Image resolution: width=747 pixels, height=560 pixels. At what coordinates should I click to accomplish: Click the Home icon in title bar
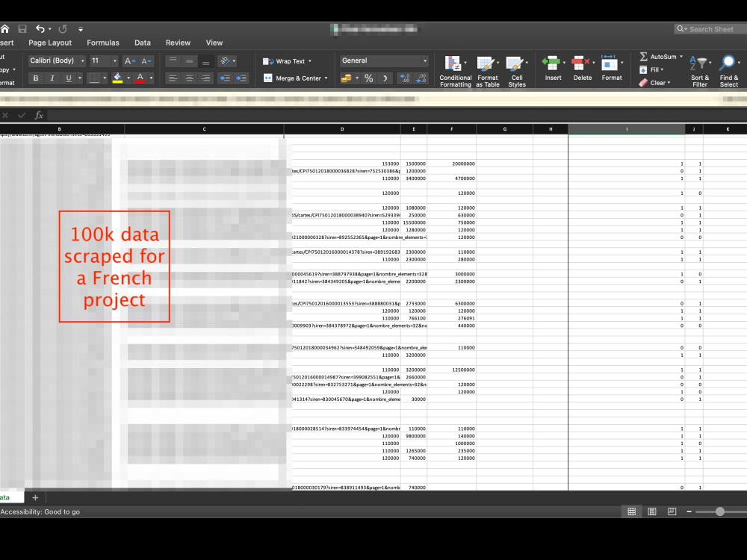tap(4, 29)
